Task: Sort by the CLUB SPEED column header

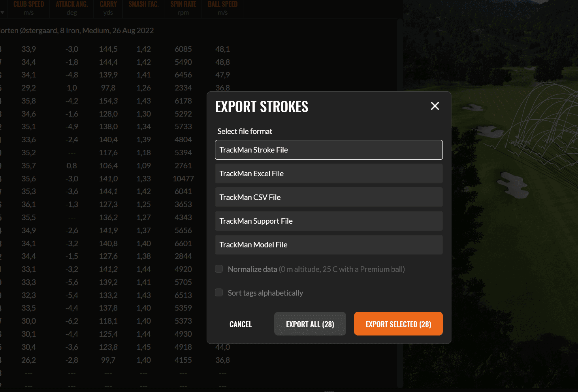Action: [28, 8]
